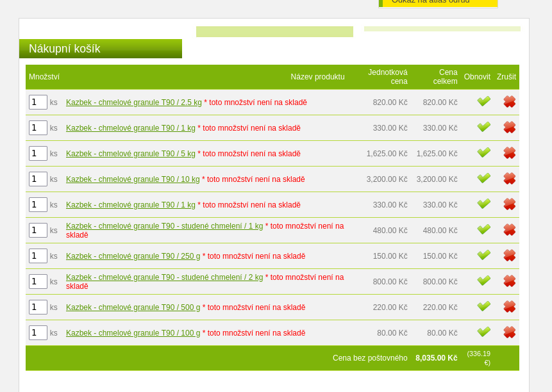
Task: Click quantity box in the 5 kg row
Action: point(38,153)
